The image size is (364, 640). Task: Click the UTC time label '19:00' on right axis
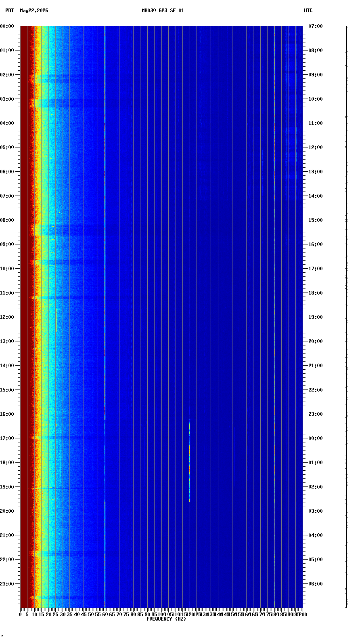coord(315,317)
